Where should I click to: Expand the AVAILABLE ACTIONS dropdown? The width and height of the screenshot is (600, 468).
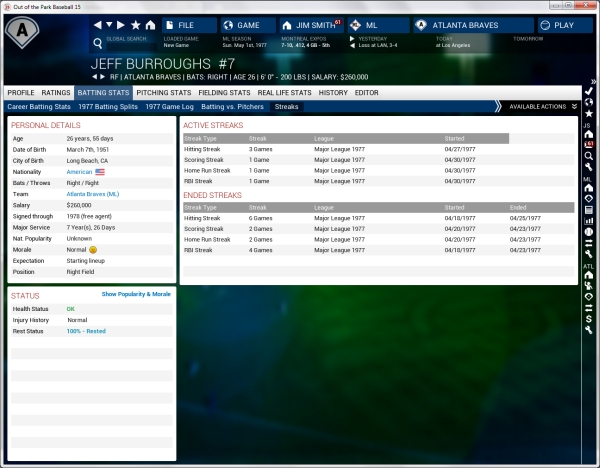click(543, 107)
